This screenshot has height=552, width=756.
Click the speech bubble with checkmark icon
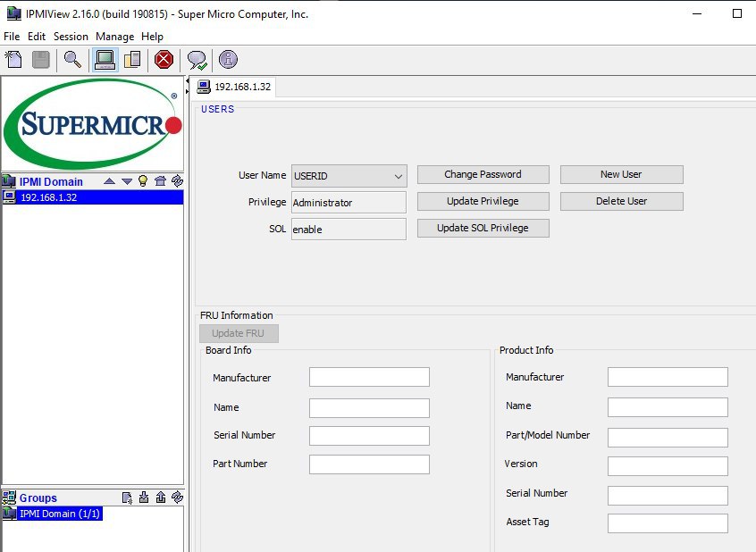197,60
